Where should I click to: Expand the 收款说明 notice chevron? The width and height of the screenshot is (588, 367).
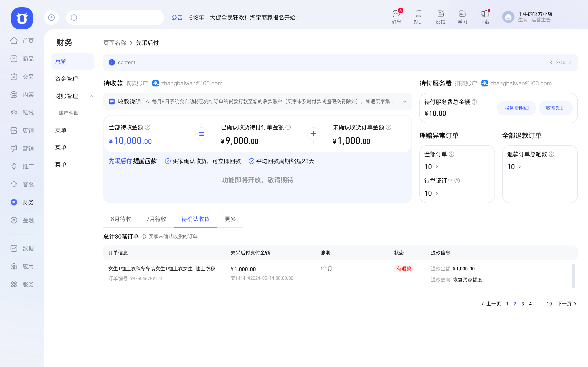click(x=404, y=102)
